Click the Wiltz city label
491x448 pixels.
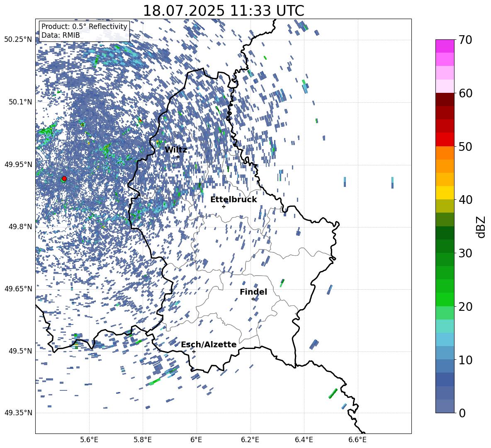176,150
